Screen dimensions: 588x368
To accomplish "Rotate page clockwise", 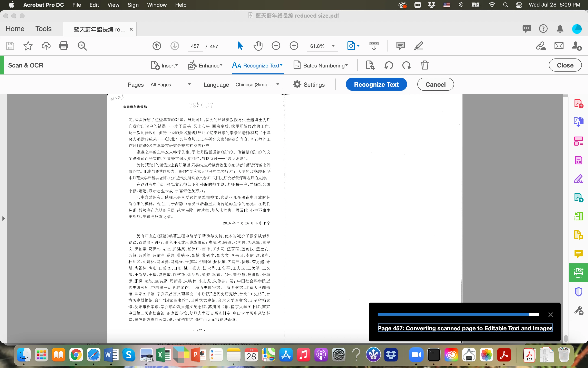I will (x=406, y=65).
